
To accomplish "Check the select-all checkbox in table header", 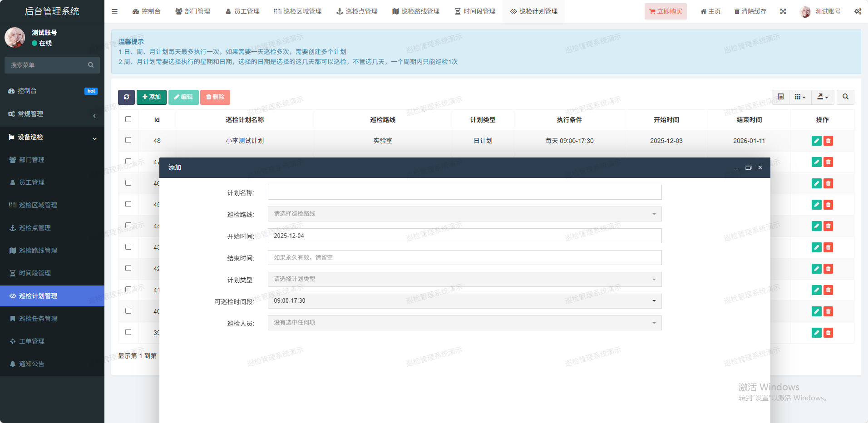I will click(128, 119).
